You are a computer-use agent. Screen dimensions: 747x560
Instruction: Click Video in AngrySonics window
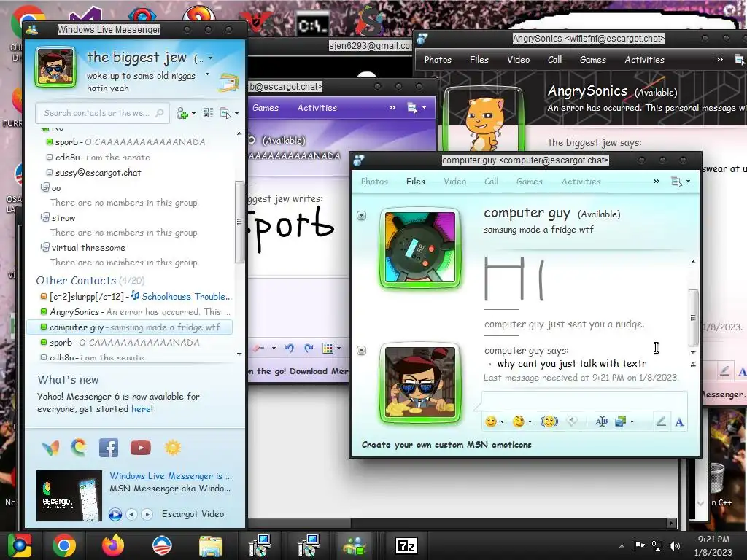tap(519, 60)
